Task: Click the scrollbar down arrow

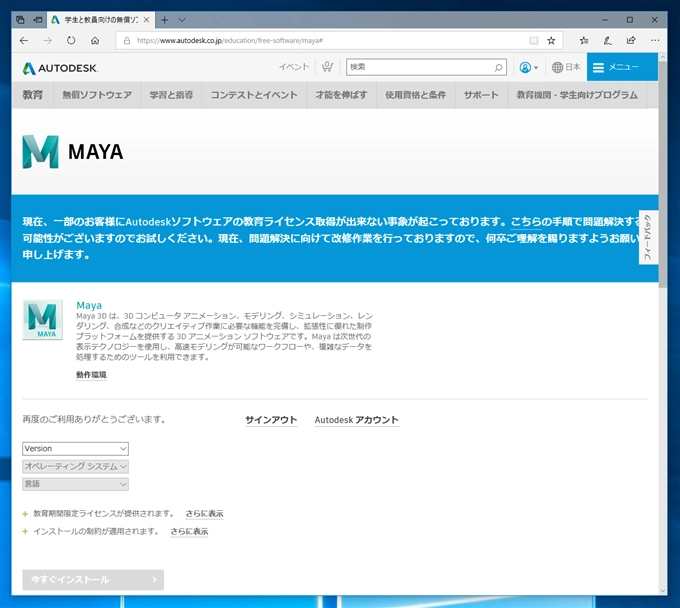Action: coord(663,591)
